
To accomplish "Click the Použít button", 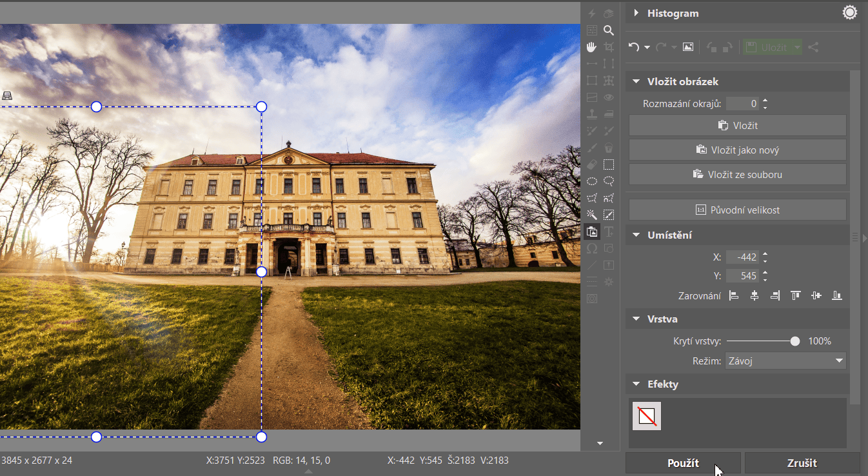I will 683,463.
